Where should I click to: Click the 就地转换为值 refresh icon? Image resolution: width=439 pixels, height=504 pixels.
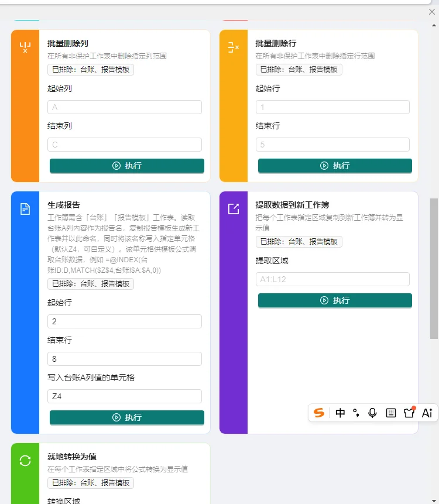tap(25, 461)
